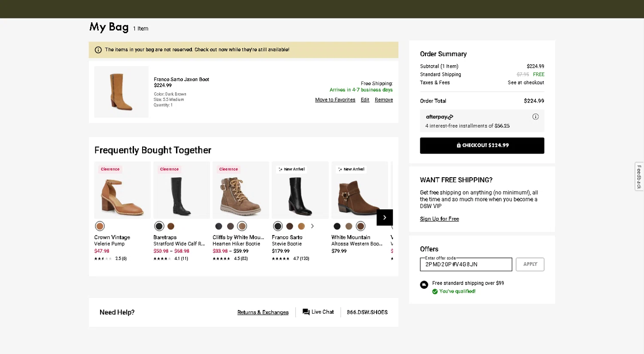Image resolution: width=644 pixels, height=354 pixels.
Task: Click the Taxes & Fees 'See at checkout' text
Action: point(526,82)
